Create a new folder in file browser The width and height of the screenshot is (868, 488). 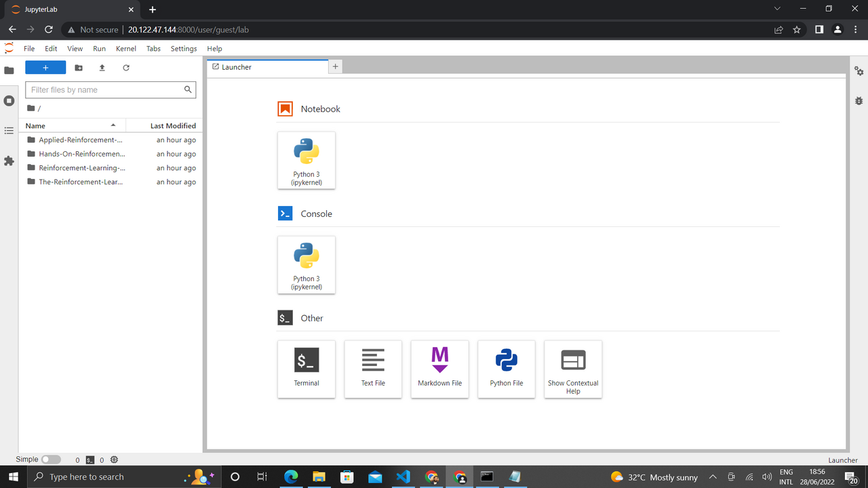pos(79,68)
